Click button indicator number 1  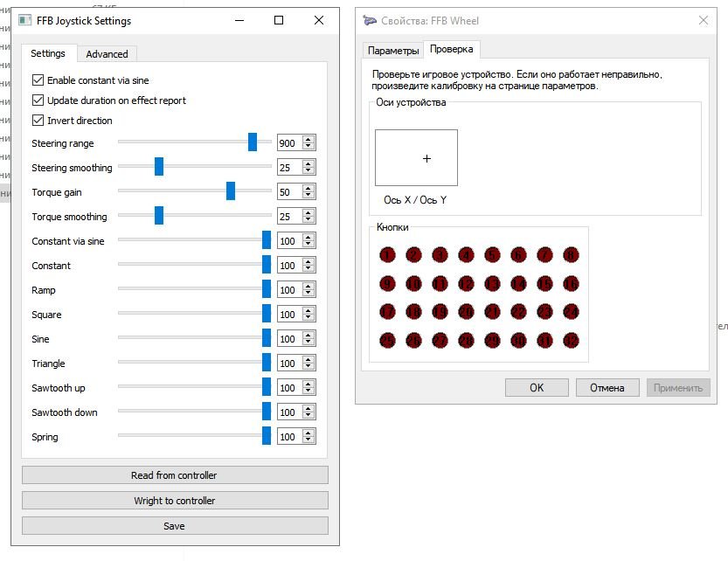point(387,255)
